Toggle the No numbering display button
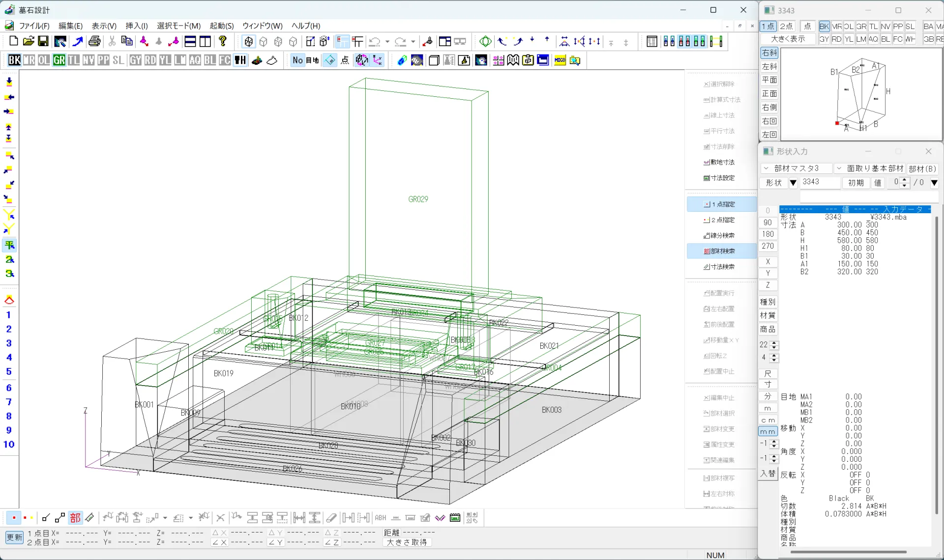Screen dimensions: 944x560 (x=297, y=60)
